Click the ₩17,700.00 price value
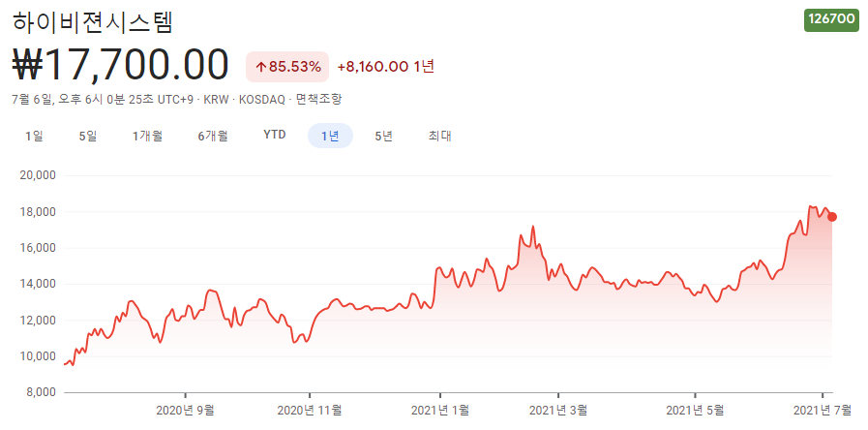 click(120, 65)
